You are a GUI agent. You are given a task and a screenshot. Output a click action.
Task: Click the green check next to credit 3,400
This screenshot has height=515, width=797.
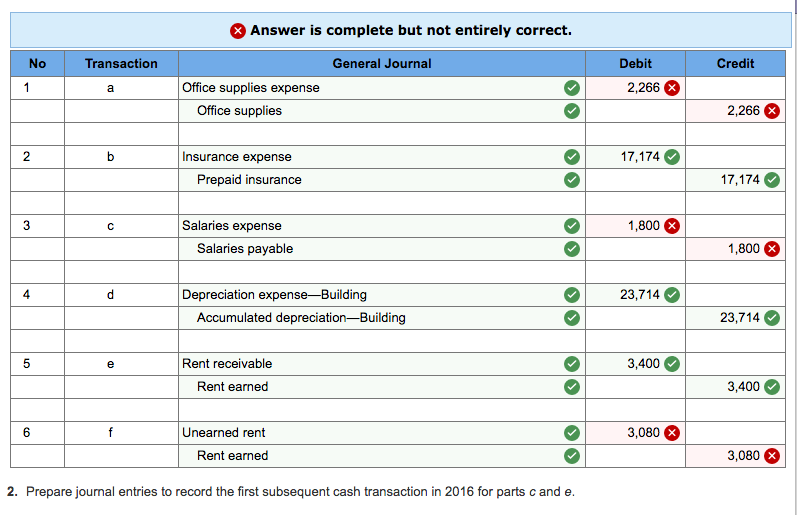coord(771,387)
